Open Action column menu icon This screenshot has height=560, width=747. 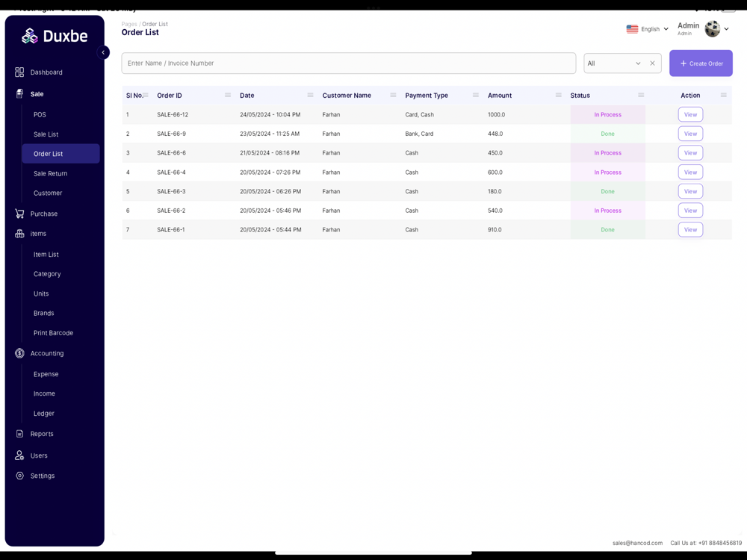point(724,96)
